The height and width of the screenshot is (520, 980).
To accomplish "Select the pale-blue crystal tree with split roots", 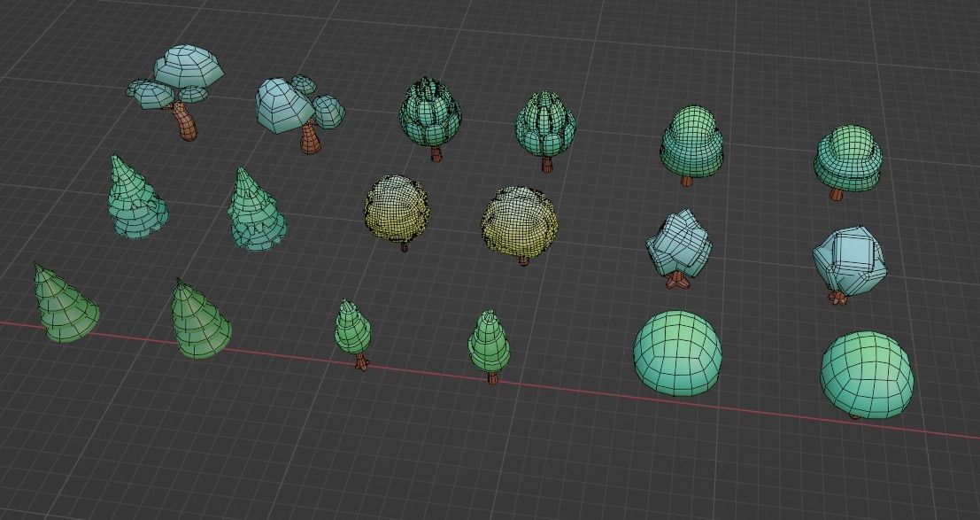I will (678, 249).
